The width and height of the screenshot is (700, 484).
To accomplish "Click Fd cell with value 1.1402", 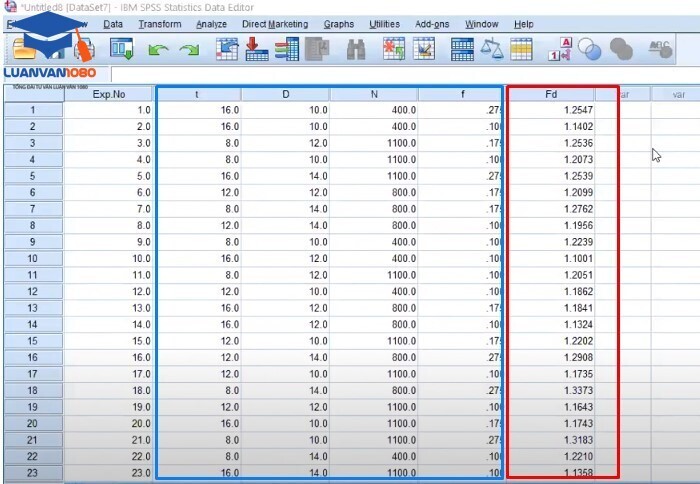I will [x=552, y=126].
